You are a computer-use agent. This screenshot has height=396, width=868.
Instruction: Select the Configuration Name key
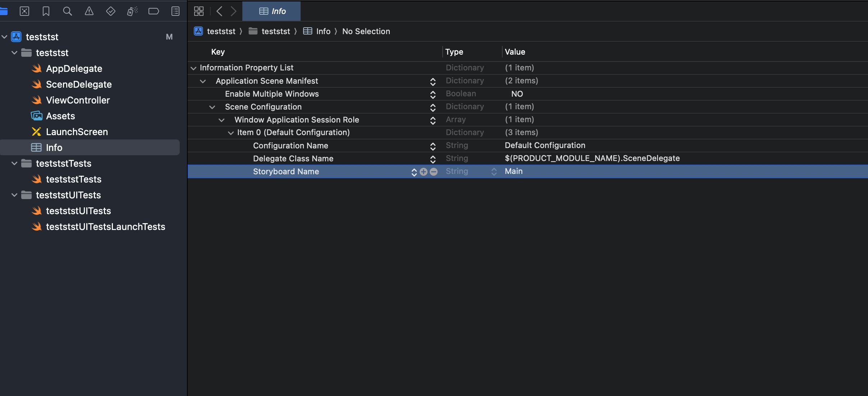tap(291, 146)
